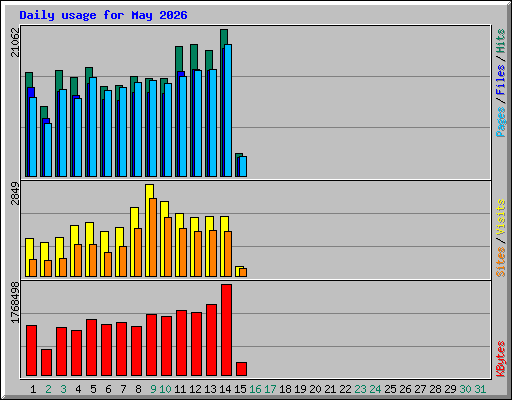Click day 18 on the x-axis
512x400 pixels.
click(x=285, y=389)
